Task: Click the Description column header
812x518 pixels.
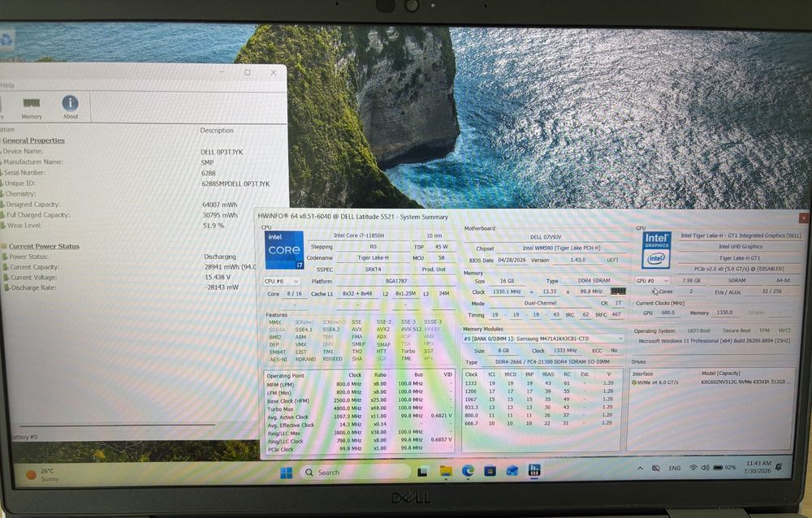Action: coord(217,131)
